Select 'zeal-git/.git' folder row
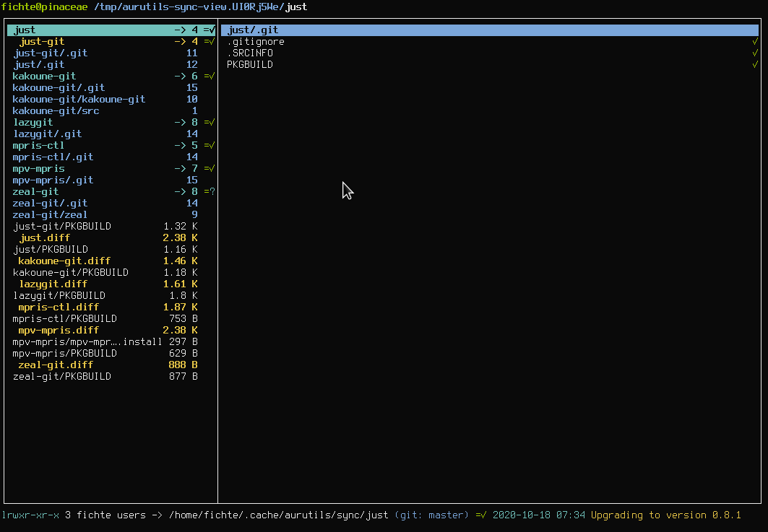 111,203
